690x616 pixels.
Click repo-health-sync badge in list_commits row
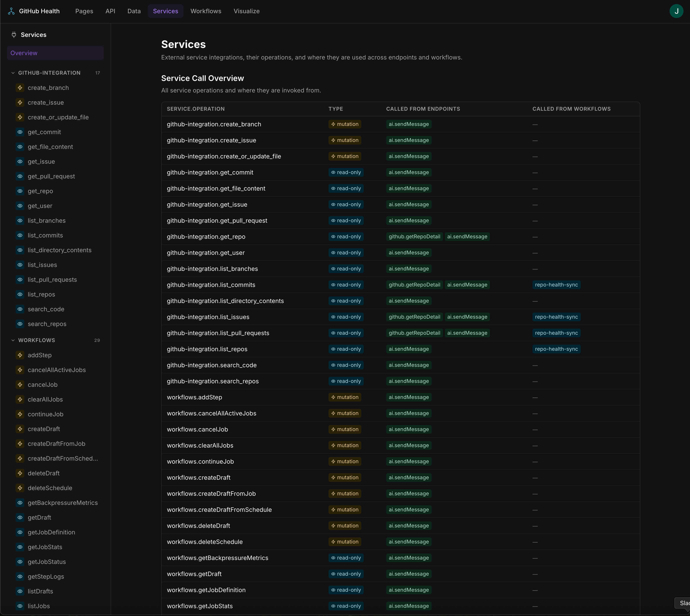click(x=556, y=285)
